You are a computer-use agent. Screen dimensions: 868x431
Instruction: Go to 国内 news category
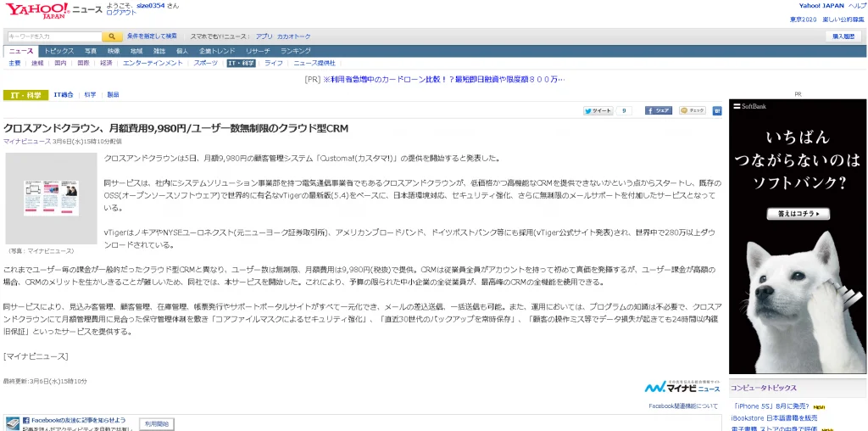(x=60, y=63)
